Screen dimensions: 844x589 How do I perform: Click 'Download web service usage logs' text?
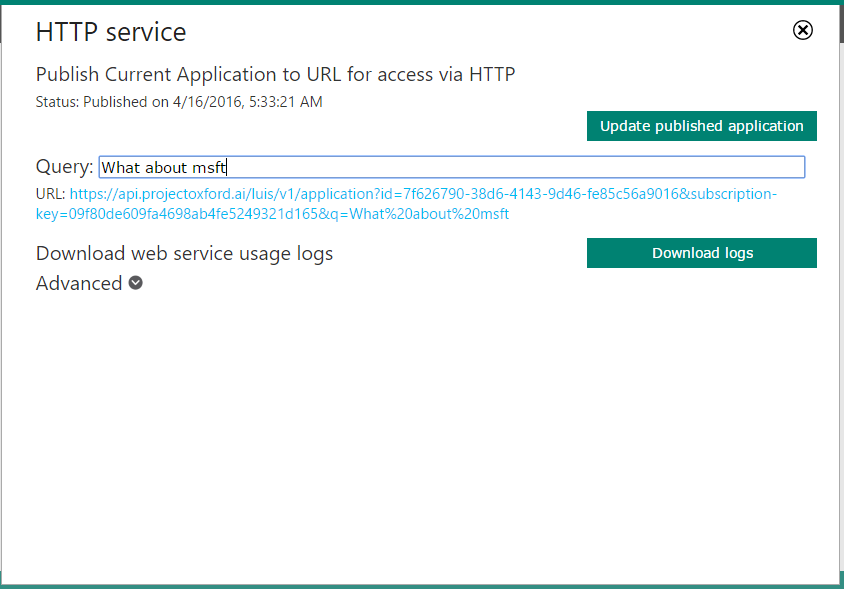pyautogui.click(x=185, y=254)
